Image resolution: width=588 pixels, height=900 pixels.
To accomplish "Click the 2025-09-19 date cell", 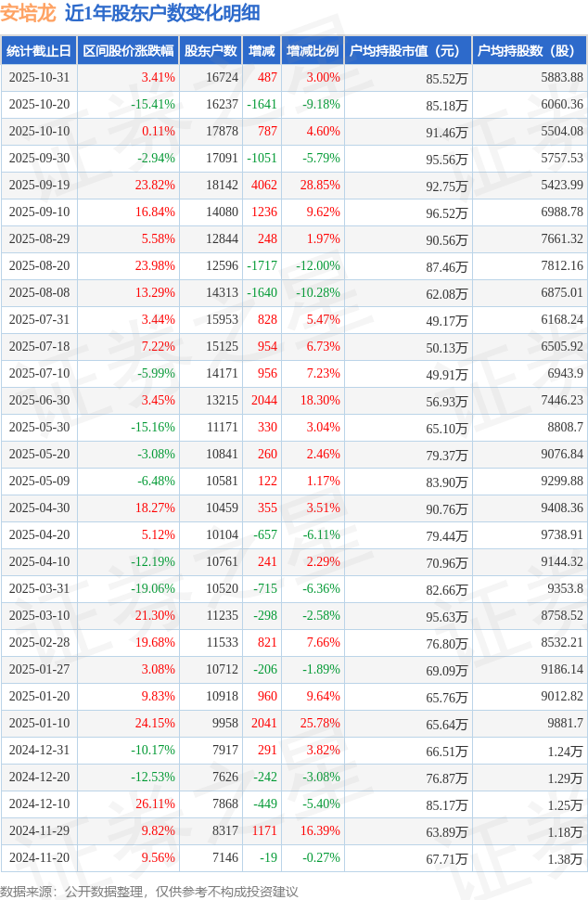I will [39, 186].
